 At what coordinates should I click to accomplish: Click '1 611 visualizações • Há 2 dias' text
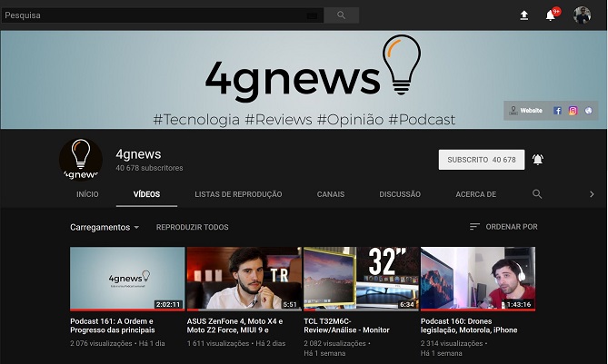pos(236,343)
